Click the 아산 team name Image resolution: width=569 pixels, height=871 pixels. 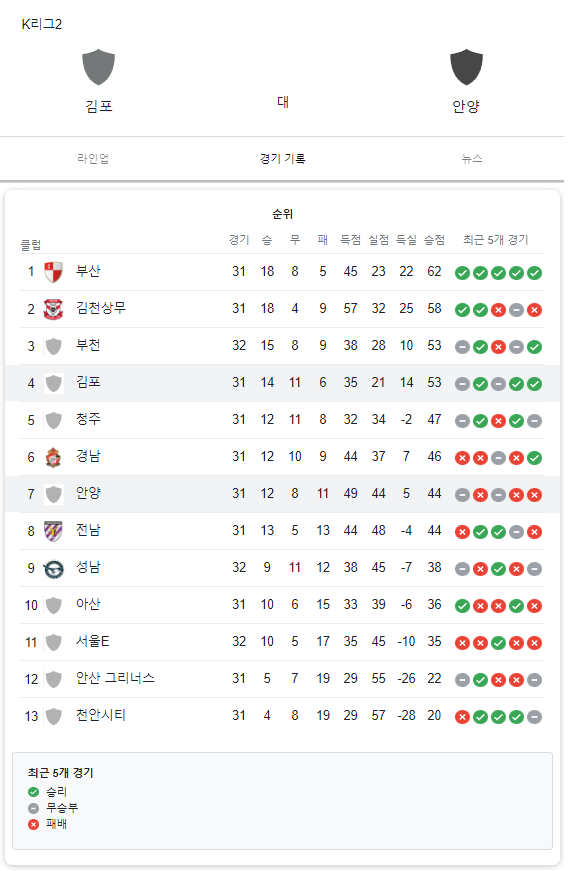tap(88, 604)
